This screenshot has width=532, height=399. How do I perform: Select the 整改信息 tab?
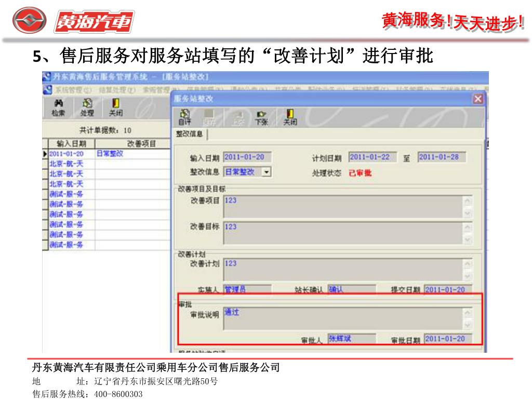(189, 134)
